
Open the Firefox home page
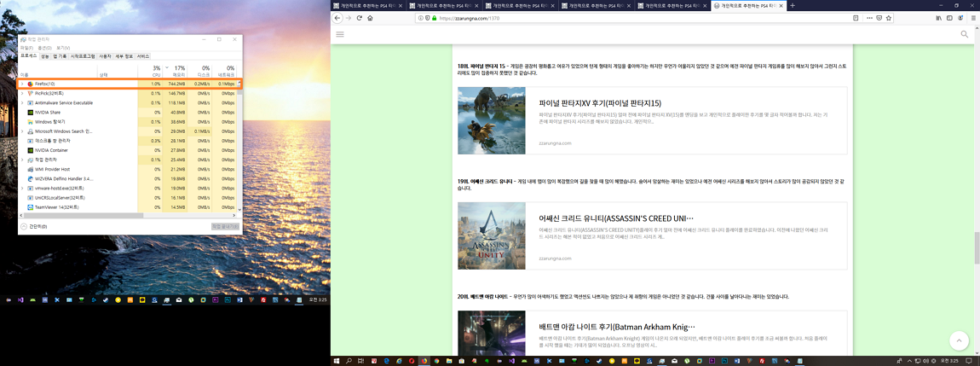click(370, 18)
